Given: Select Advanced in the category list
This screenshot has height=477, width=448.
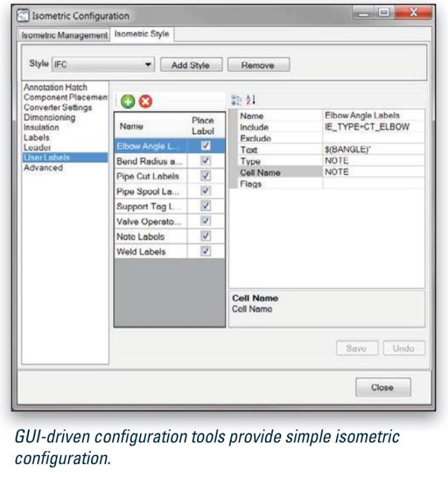Looking at the screenshot, I should click(x=43, y=168).
